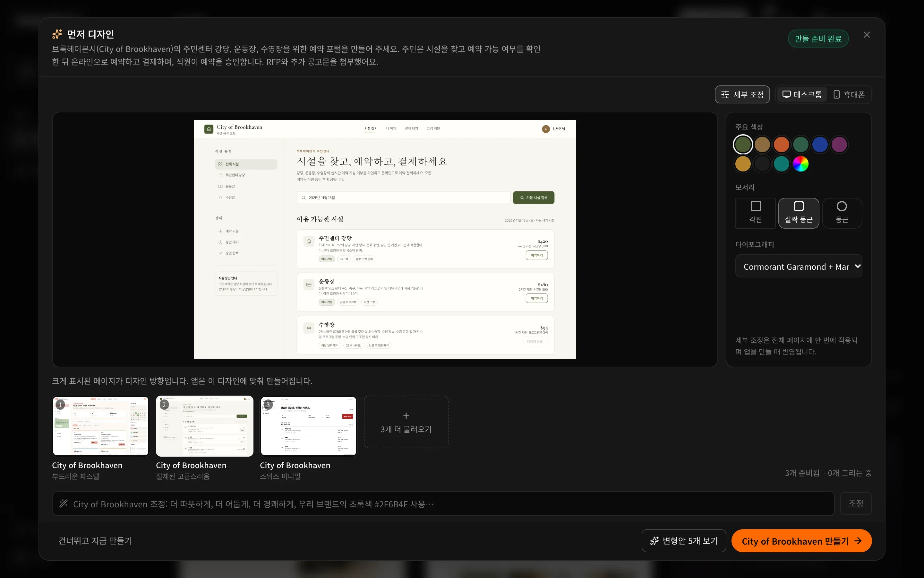Screen dimensions: 924x578
Task: Select 주민센터 강당 in the preview sidebar
Action: coord(246,175)
